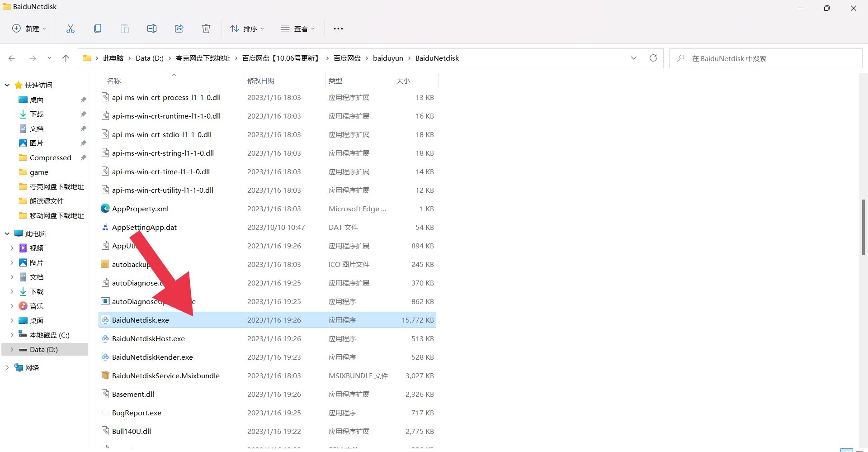Go up one folder with Up arrow
Screen dimensions: 868x452
click(66, 58)
